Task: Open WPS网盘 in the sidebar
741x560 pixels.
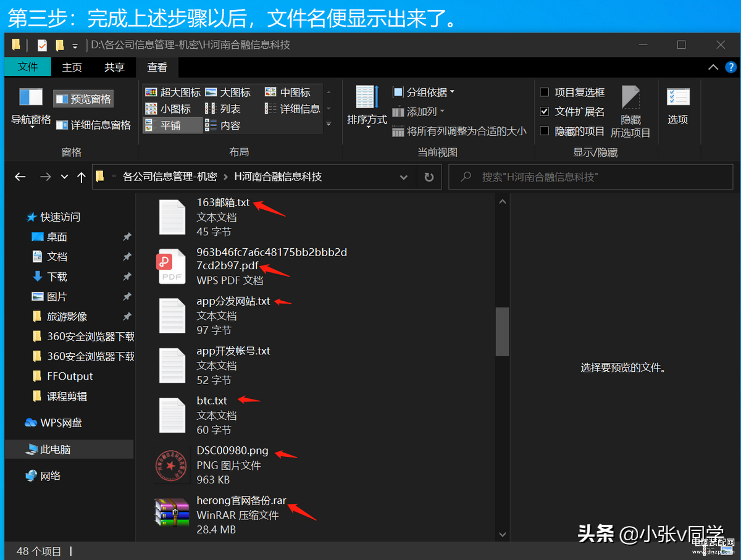Action: [53, 423]
